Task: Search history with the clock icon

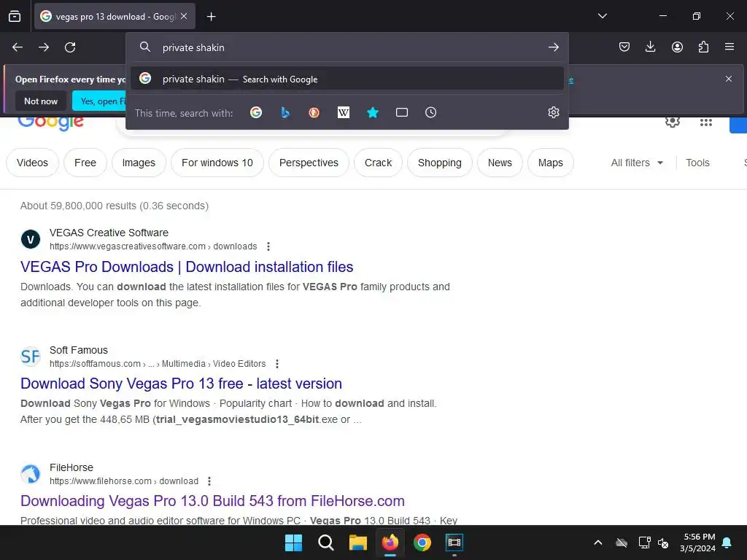Action: 430,112
